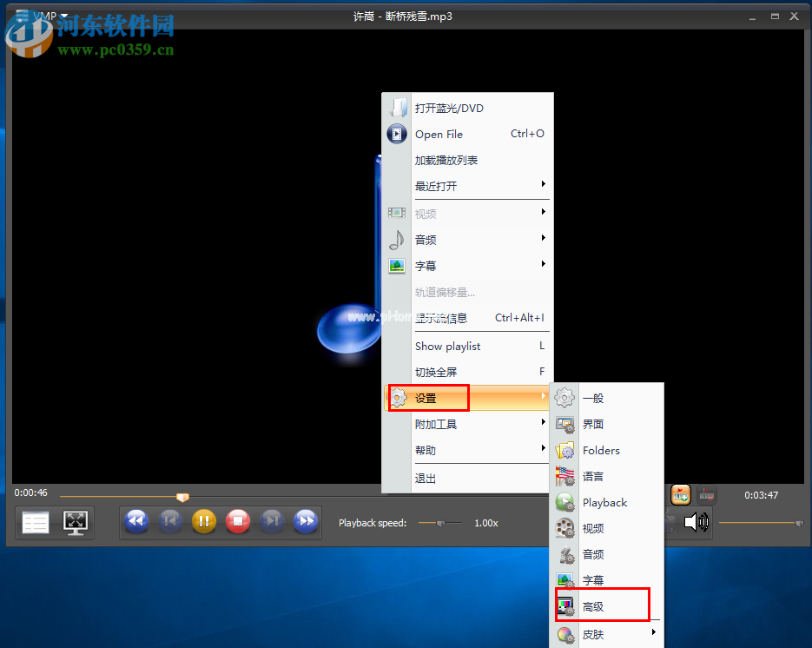Image resolution: width=812 pixels, height=648 pixels.
Task: Click the fullscreen display icon
Action: (76, 522)
